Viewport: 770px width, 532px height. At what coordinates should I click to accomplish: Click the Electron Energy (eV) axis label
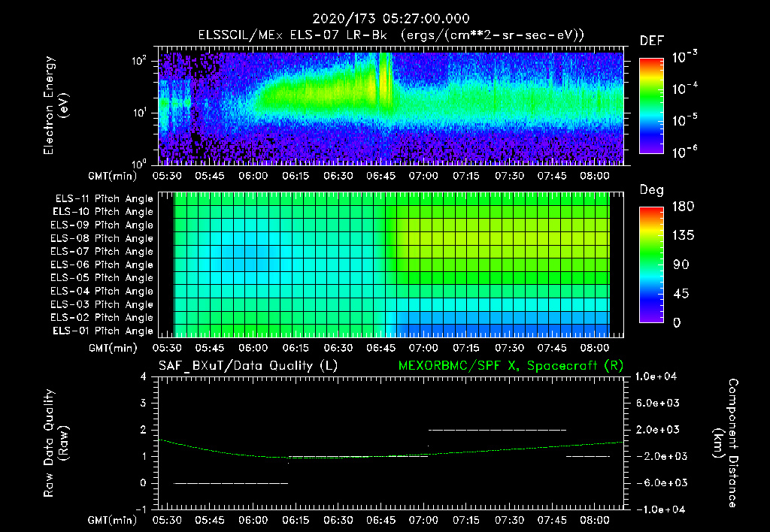pyautogui.click(x=56, y=105)
